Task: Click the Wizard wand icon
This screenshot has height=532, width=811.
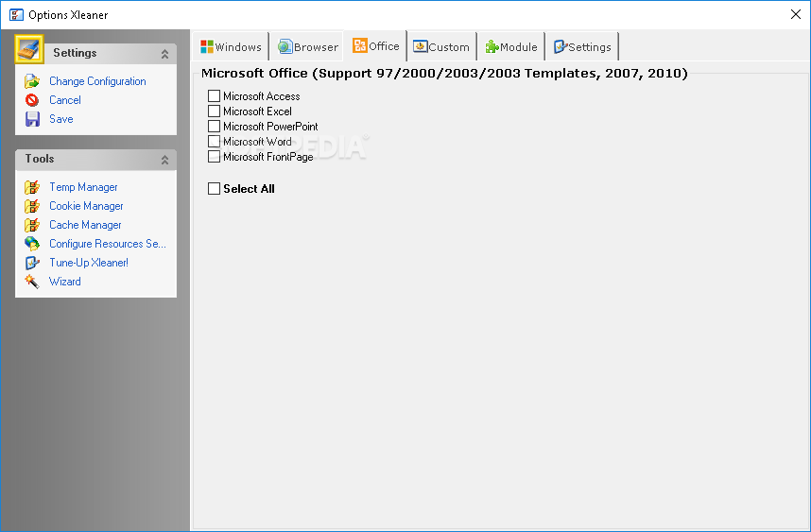Action: (32, 282)
